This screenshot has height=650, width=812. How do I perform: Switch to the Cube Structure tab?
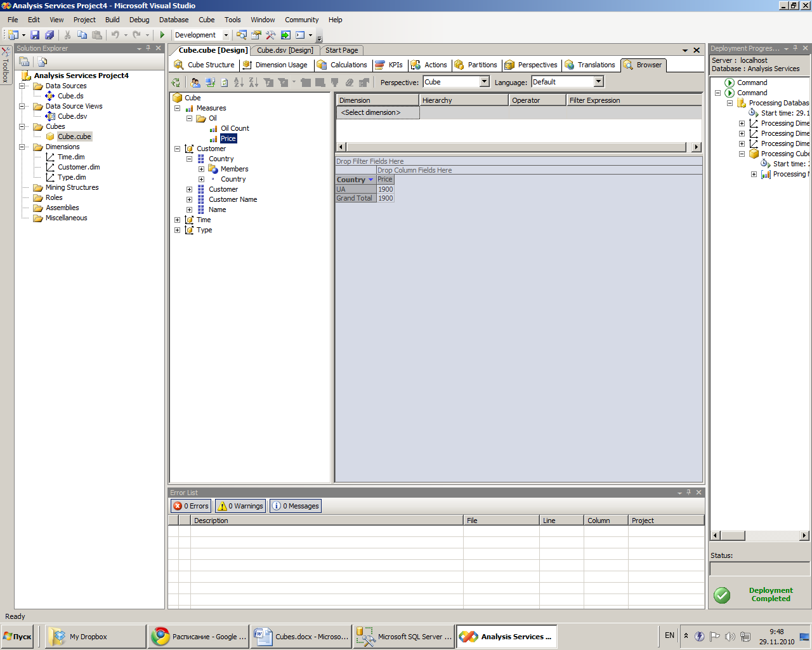click(204, 65)
